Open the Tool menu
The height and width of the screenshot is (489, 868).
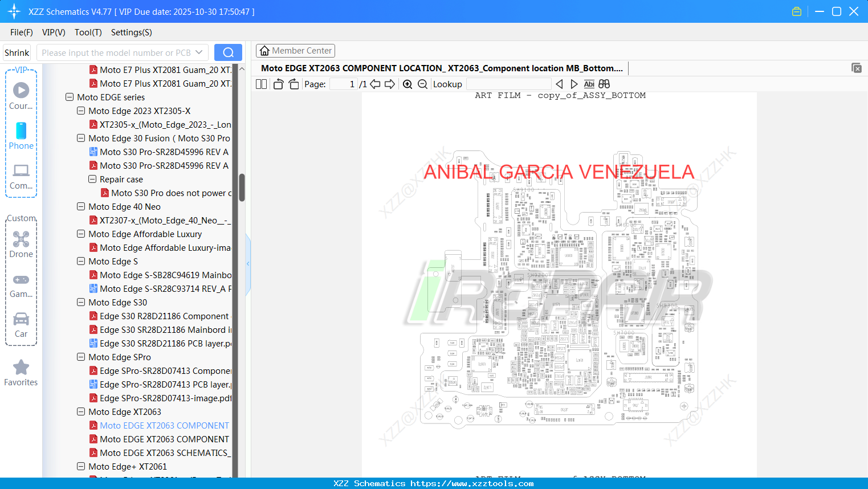[88, 32]
